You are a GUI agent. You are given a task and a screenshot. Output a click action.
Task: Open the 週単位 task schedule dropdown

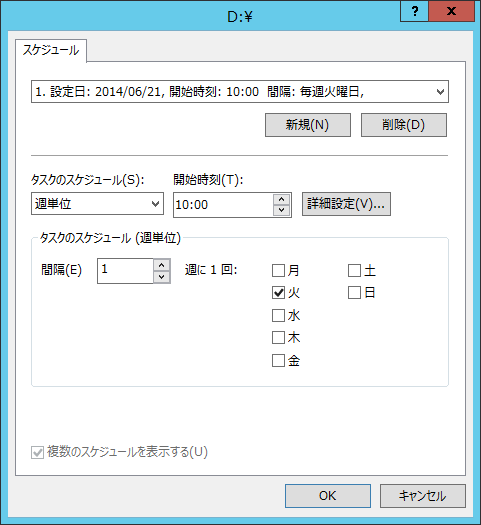[x=97, y=204]
